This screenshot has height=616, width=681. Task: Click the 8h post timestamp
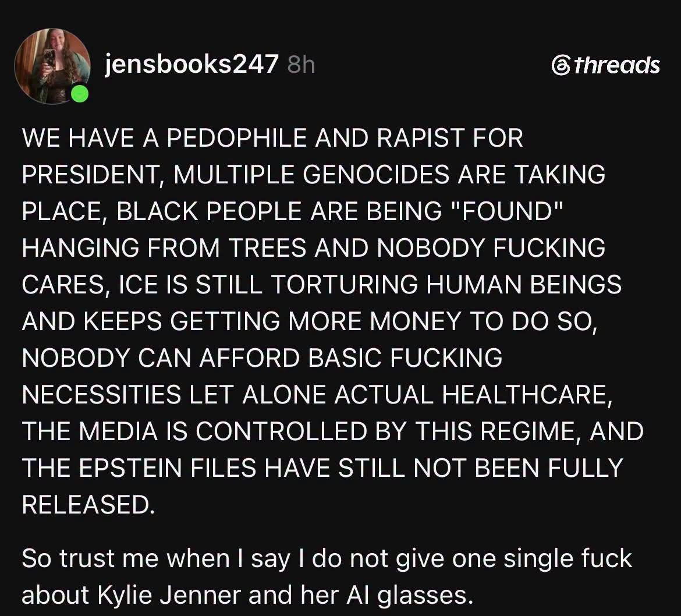coord(301,65)
